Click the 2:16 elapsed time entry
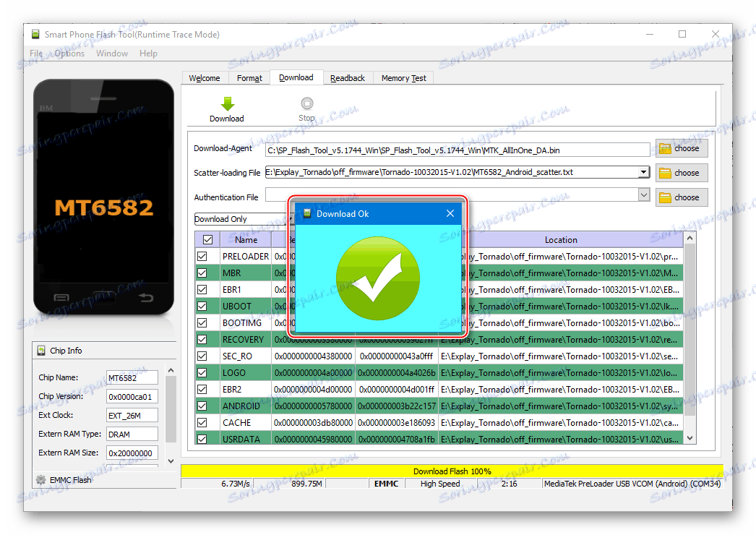 (x=509, y=484)
